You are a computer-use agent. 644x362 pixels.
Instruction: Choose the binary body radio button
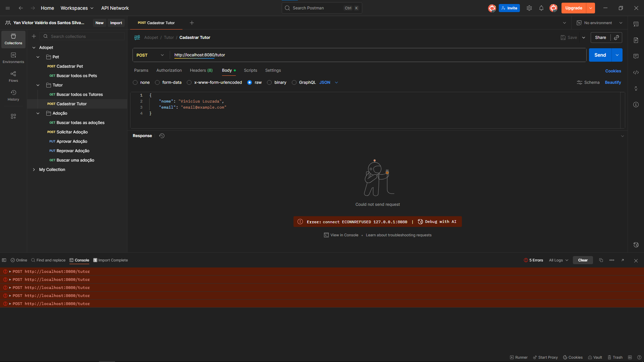tap(269, 82)
